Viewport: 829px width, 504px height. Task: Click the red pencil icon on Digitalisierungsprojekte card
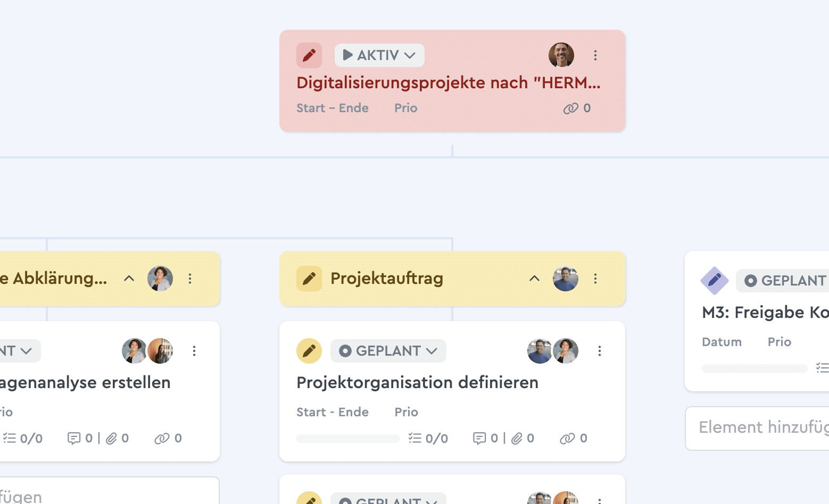(x=309, y=55)
